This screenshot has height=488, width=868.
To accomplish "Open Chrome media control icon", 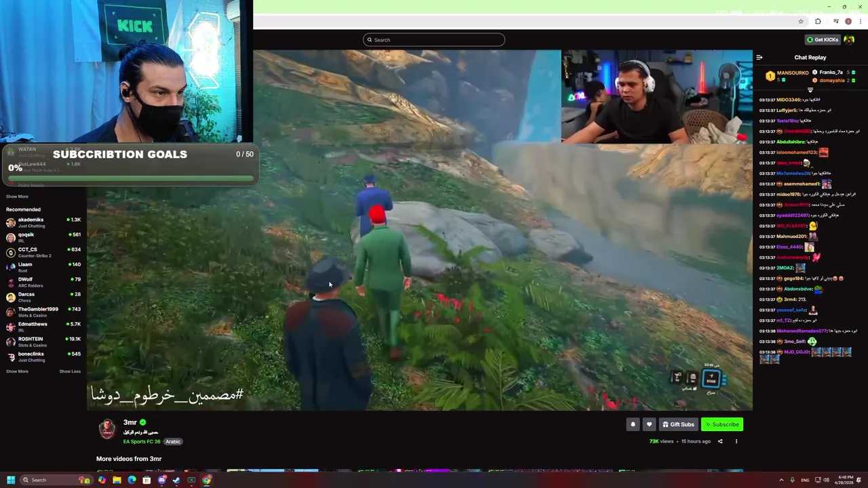I will (x=836, y=22).
